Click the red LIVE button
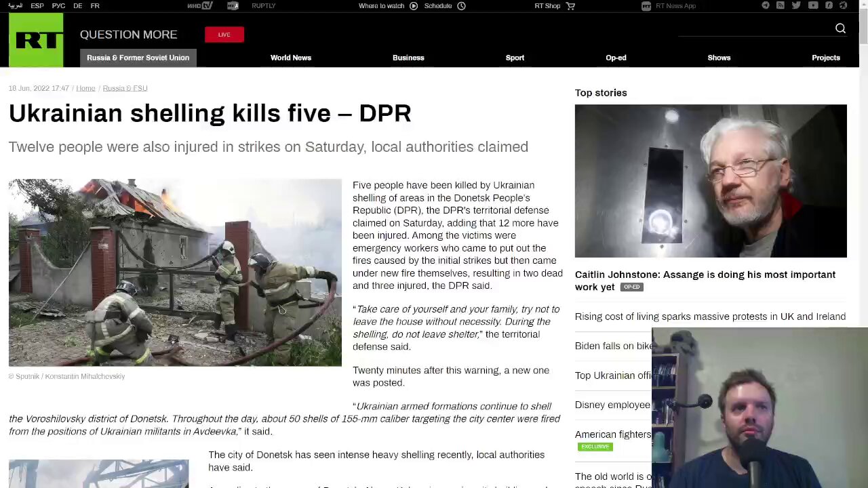Image resolution: width=868 pixels, height=488 pixels. (224, 35)
